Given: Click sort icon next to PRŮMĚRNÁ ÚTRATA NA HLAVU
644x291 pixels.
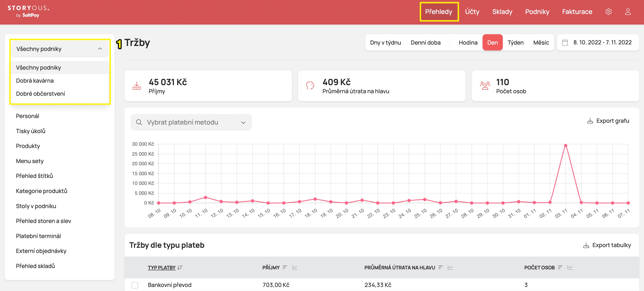Looking at the screenshot, I should pos(441,267).
